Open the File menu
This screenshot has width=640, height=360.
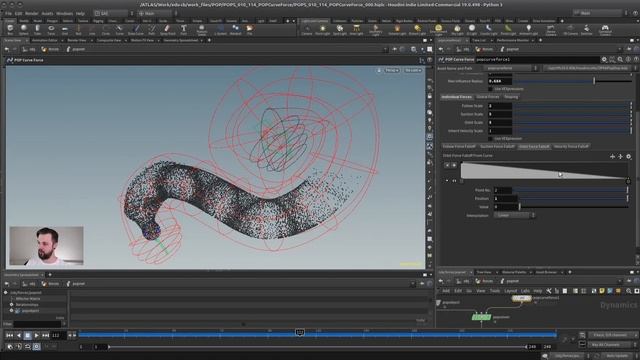click(x=9, y=13)
